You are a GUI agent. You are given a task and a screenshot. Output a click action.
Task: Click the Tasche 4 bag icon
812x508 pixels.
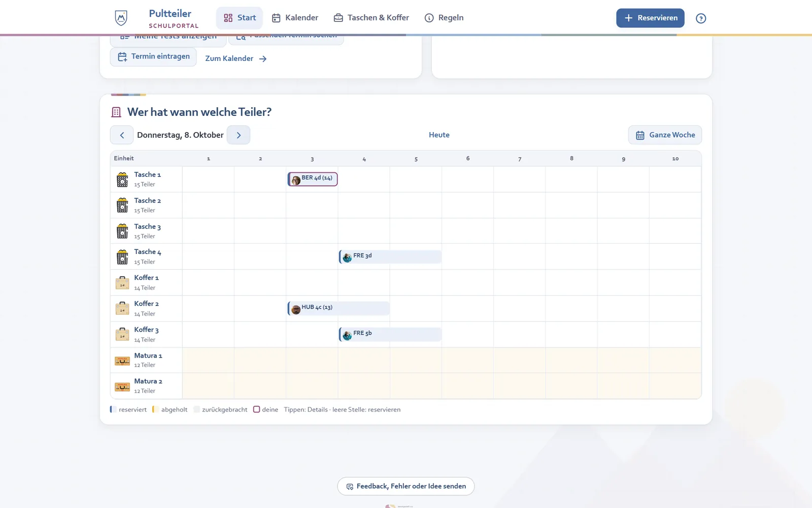122,257
